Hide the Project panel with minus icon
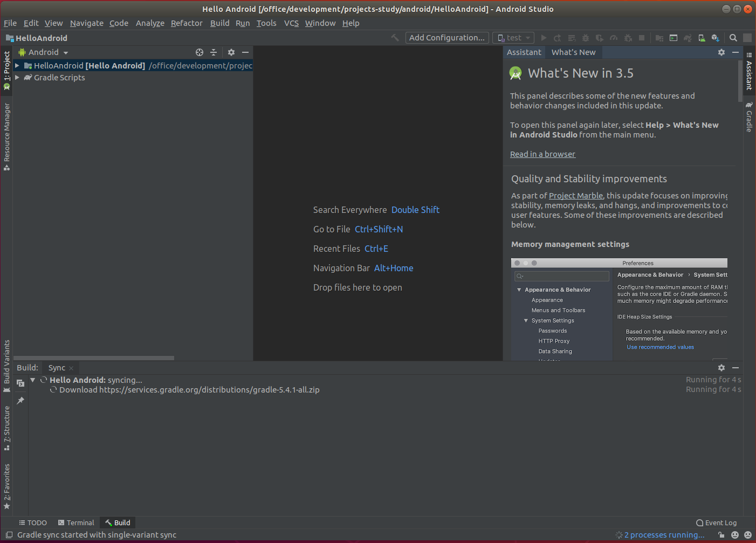This screenshot has width=756, height=543. point(245,52)
